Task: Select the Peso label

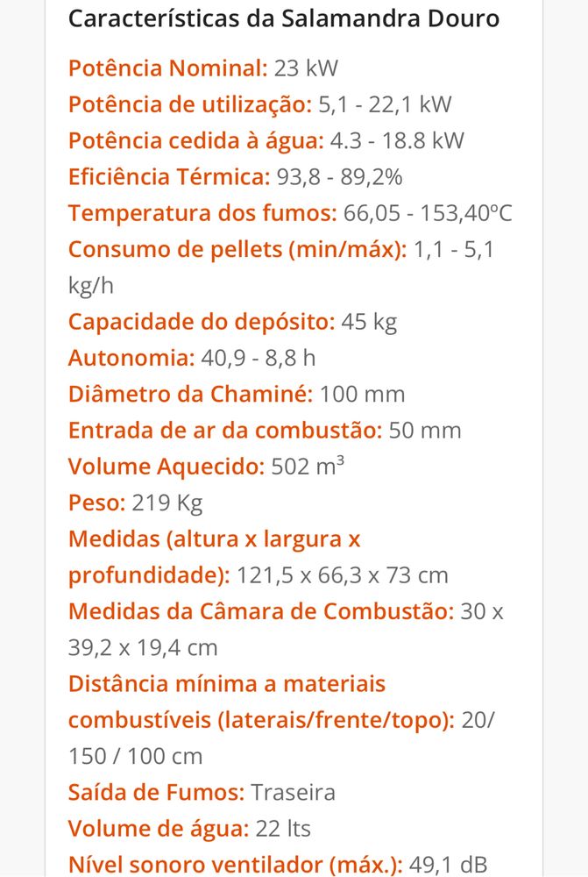Action: [97, 503]
